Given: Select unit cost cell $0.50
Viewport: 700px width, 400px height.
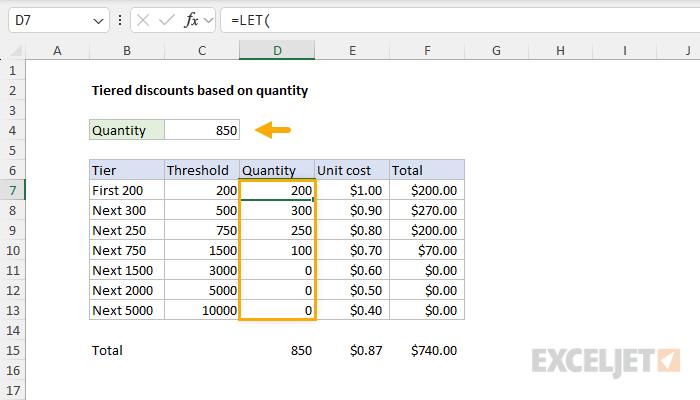Looking at the screenshot, I should click(352, 291).
